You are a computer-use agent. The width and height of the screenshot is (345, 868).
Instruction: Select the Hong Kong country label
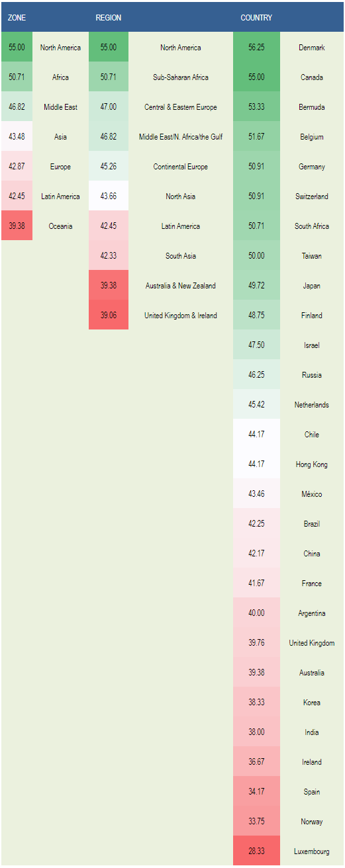pyautogui.click(x=311, y=464)
